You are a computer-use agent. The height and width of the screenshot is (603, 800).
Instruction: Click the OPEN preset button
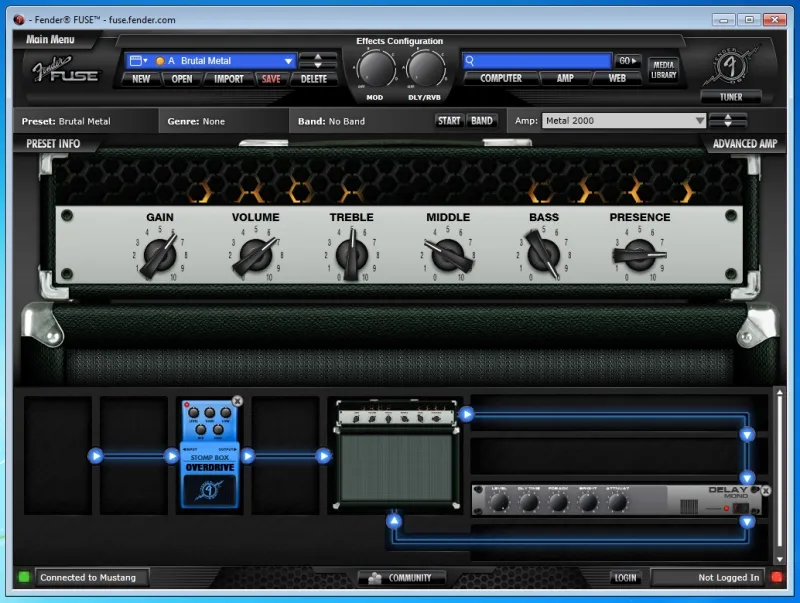coord(182,79)
